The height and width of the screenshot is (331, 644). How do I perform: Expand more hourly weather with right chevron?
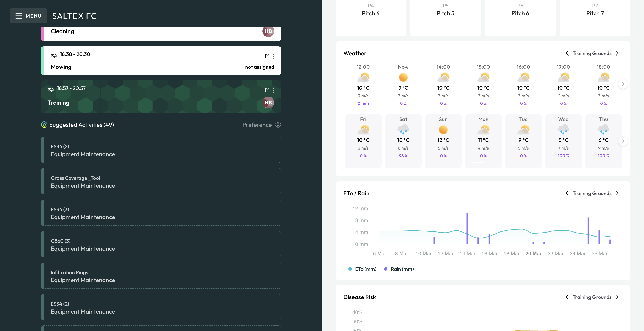click(x=623, y=84)
